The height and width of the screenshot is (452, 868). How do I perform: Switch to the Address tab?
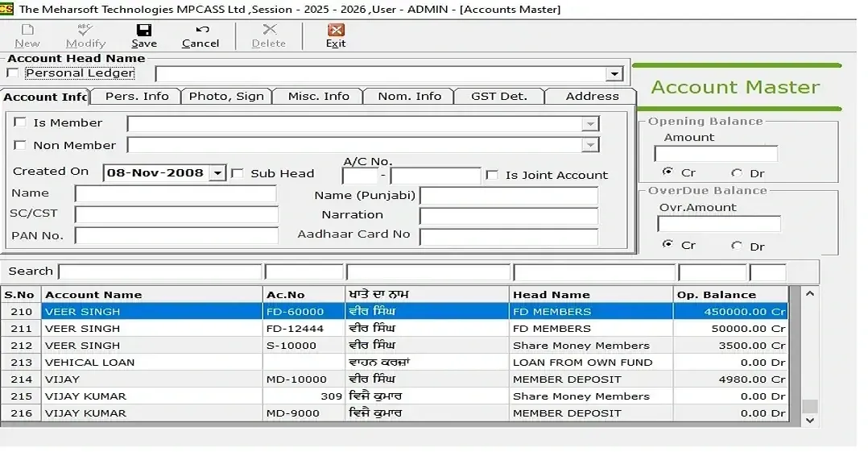[591, 96]
